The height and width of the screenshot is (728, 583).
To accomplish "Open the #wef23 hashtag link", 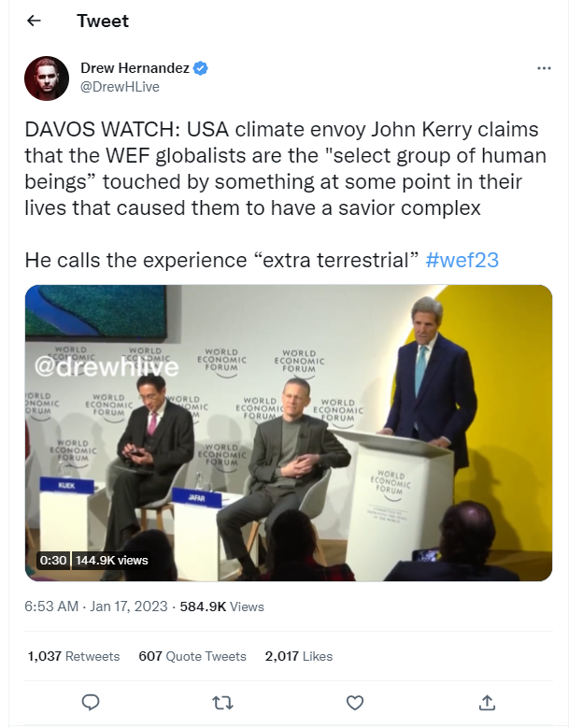I will point(462,260).
